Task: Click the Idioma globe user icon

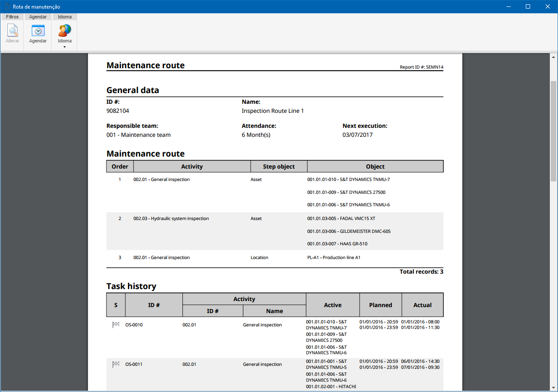Action: coord(65,30)
